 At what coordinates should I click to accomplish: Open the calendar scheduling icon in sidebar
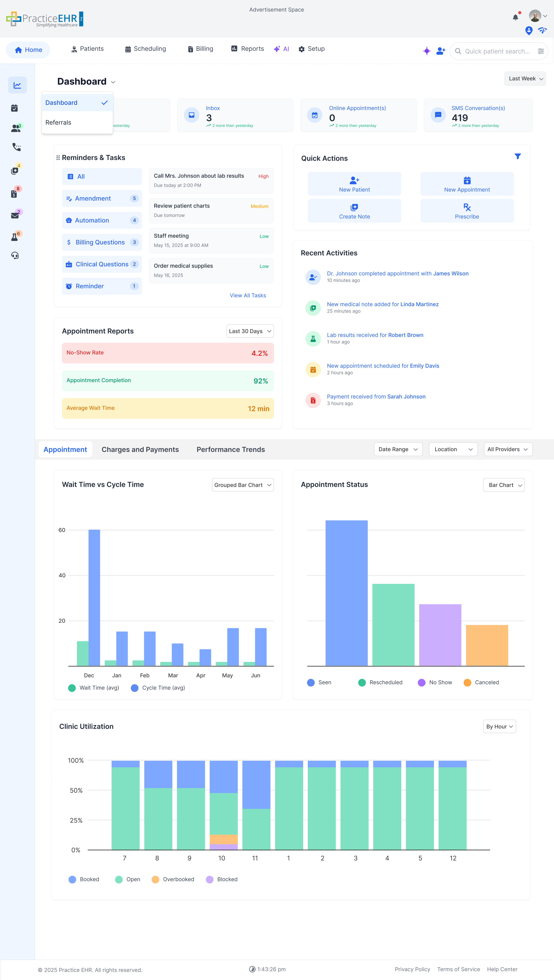point(14,108)
